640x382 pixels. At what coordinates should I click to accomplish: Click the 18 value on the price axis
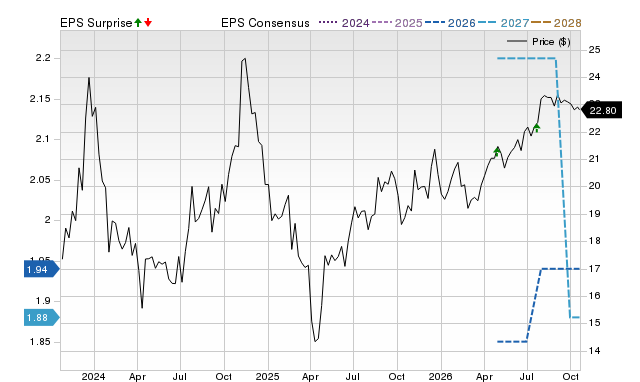[x=594, y=241]
